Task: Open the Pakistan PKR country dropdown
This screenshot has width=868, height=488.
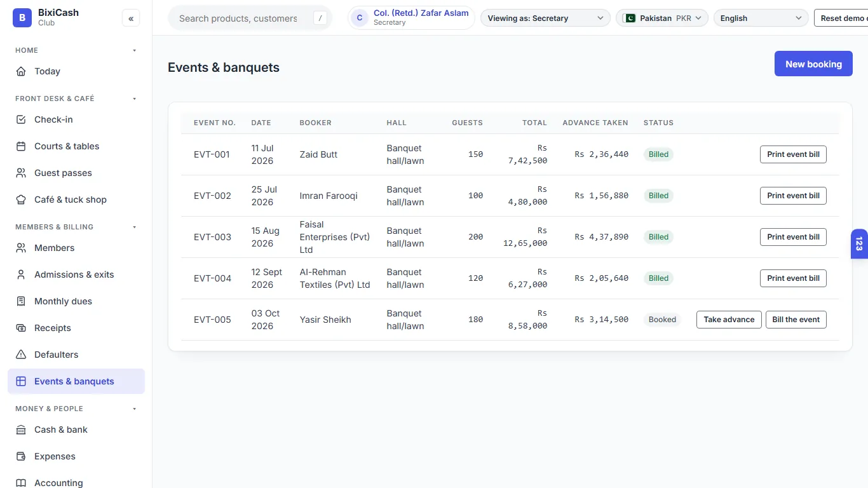Action: (x=662, y=18)
